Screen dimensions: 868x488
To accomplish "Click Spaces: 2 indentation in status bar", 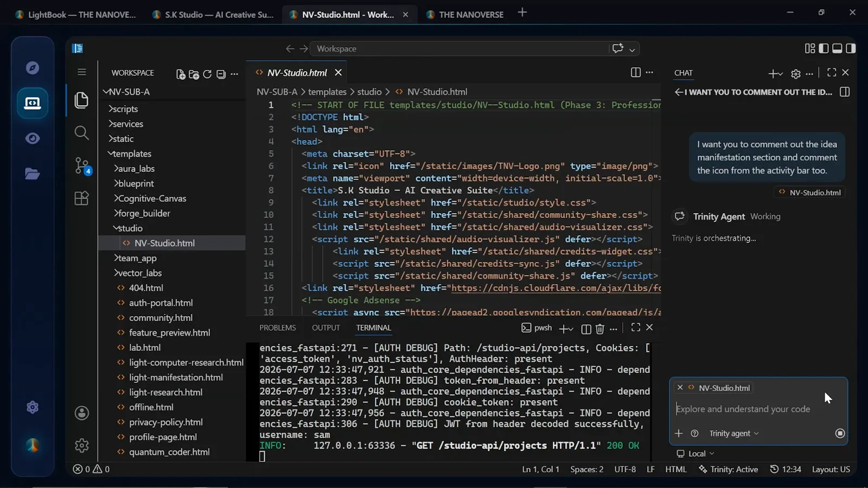I will [x=586, y=470].
